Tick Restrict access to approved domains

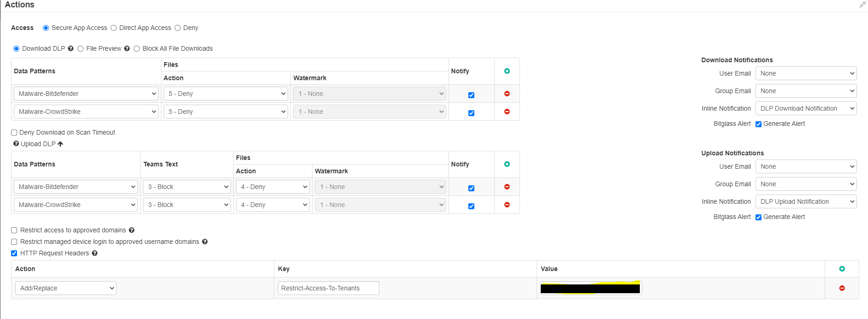click(14, 230)
